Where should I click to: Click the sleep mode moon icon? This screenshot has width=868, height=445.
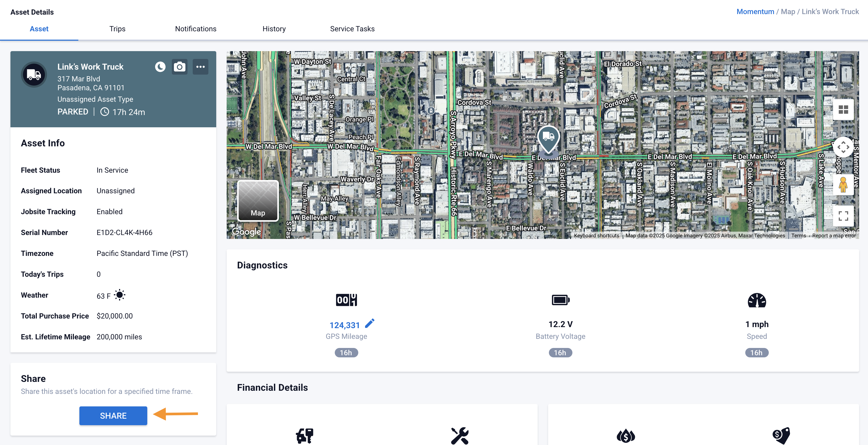160,67
